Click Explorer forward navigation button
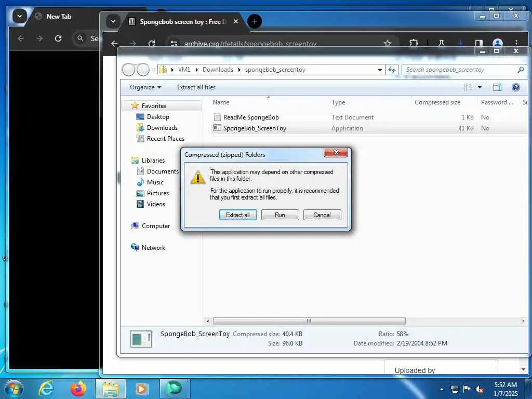532x399 pixels. click(x=143, y=70)
